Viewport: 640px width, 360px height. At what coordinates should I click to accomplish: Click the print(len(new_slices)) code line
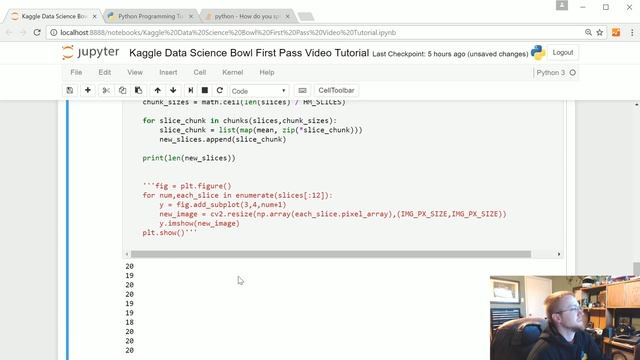click(189, 158)
